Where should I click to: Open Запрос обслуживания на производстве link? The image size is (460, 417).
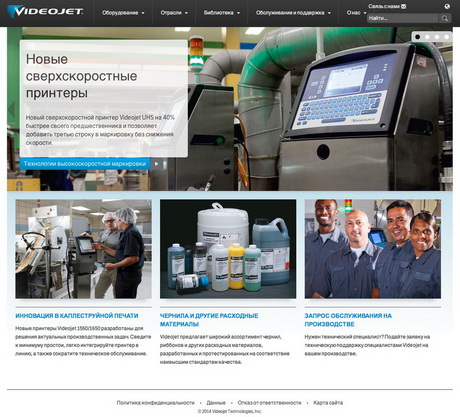pos(348,320)
